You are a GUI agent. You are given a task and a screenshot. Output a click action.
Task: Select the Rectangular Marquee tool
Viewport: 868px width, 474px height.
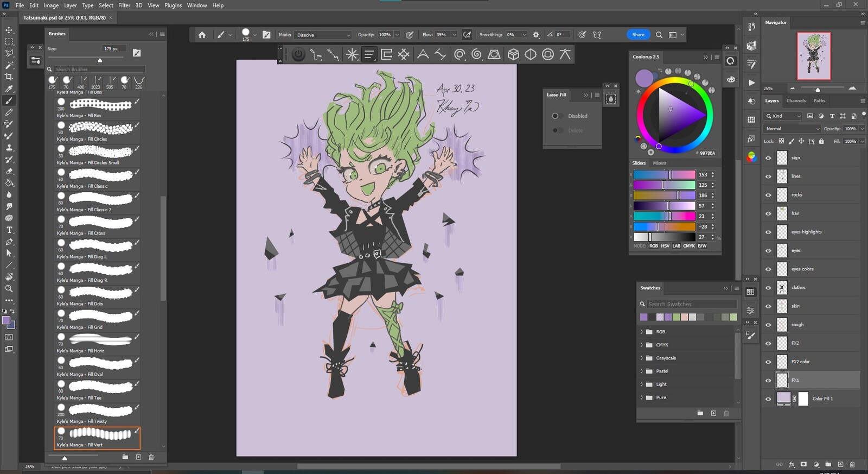(x=9, y=41)
